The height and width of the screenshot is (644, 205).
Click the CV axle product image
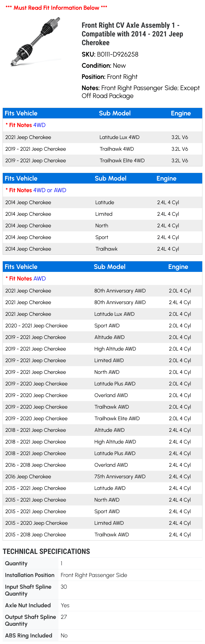tap(35, 41)
